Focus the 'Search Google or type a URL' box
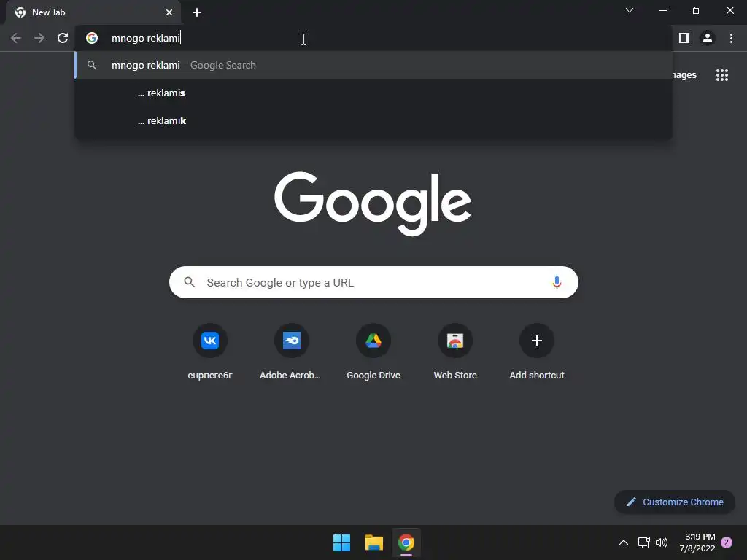Image resolution: width=747 pixels, height=560 pixels. tap(373, 282)
